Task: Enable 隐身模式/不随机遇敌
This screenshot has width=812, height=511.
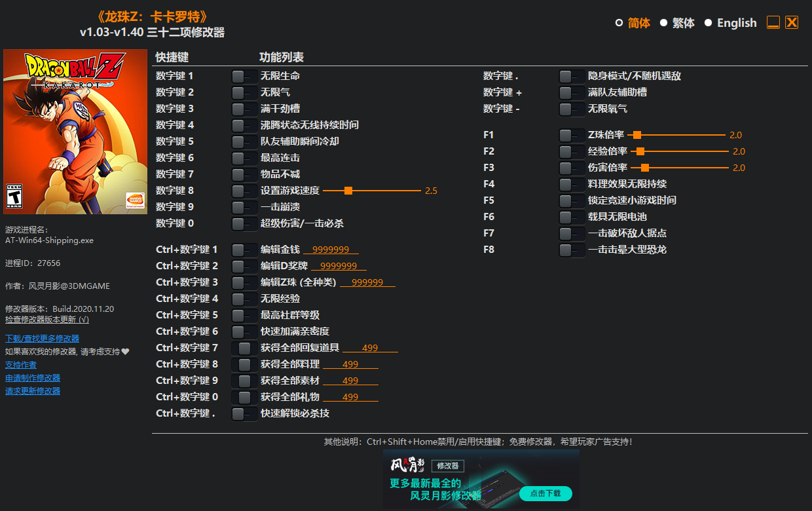Action: tap(571, 75)
